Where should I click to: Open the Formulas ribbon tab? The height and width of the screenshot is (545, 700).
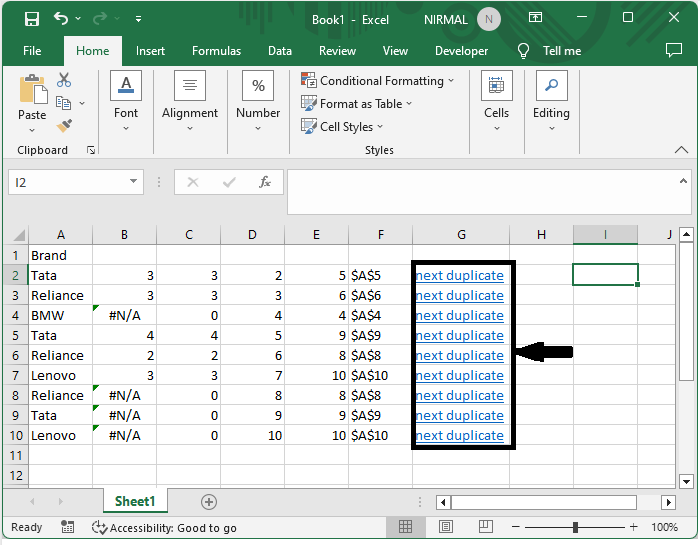pos(216,51)
